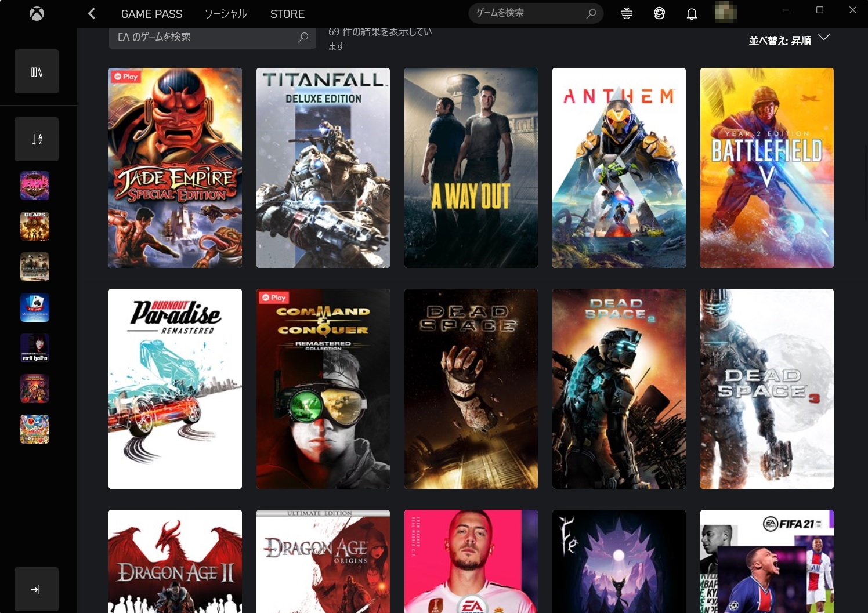This screenshot has height=613, width=868.
Task: Open the downloads queue icon
Action: pyautogui.click(x=627, y=13)
